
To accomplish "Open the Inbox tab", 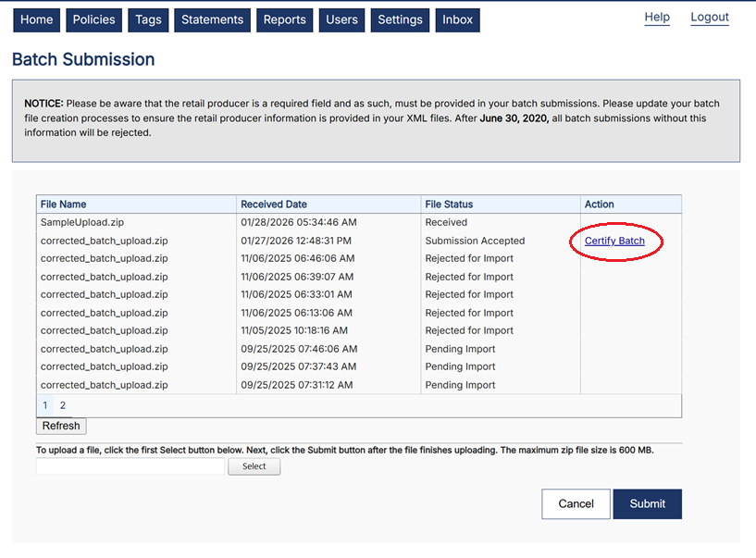I will pyautogui.click(x=457, y=19).
